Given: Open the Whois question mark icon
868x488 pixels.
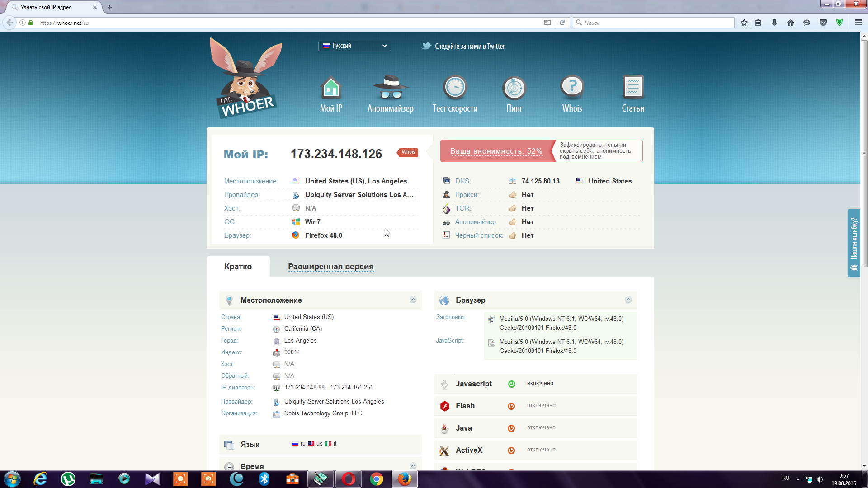Looking at the screenshot, I should click(572, 87).
